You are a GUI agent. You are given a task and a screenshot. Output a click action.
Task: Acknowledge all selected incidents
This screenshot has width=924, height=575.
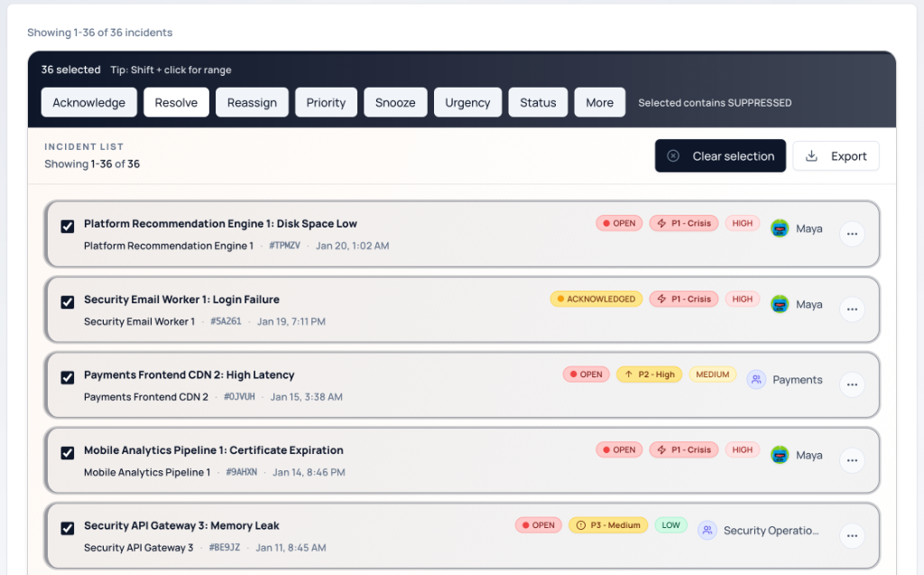click(88, 103)
